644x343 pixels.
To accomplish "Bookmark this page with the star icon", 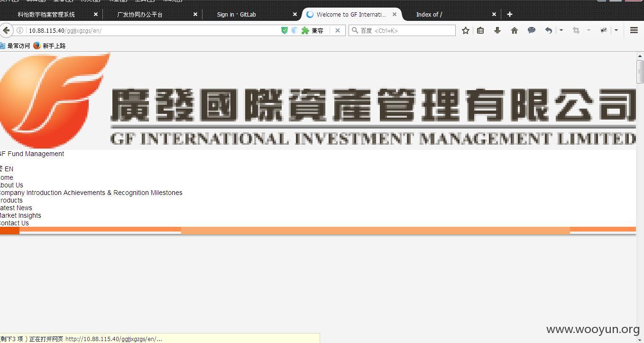I will (466, 30).
